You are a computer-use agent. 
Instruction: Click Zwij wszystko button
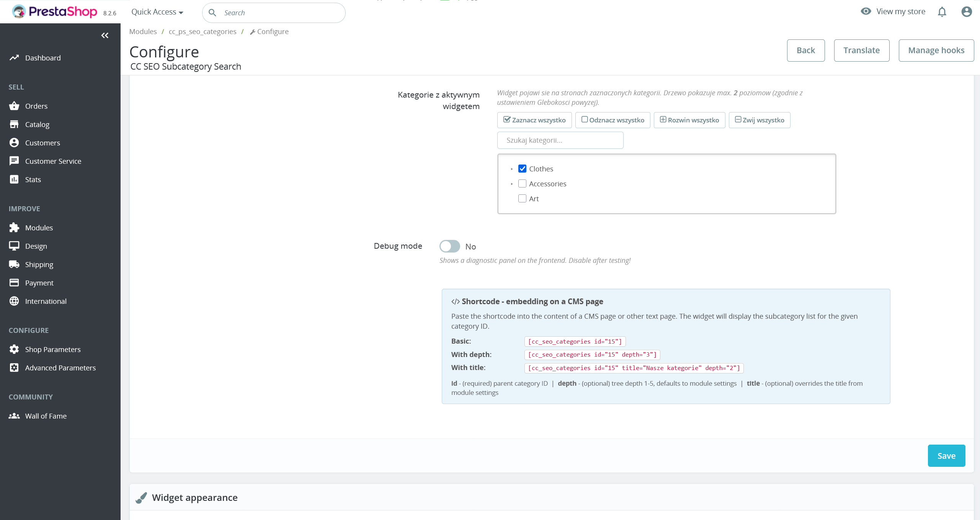(759, 120)
